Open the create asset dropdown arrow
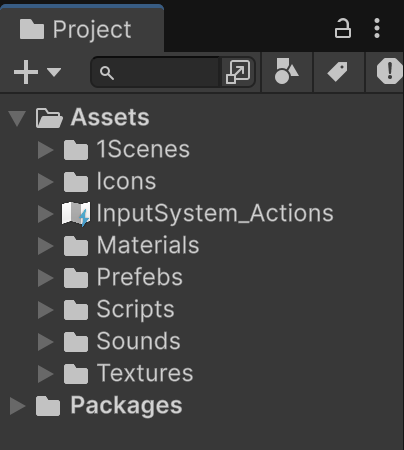 tap(54, 72)
